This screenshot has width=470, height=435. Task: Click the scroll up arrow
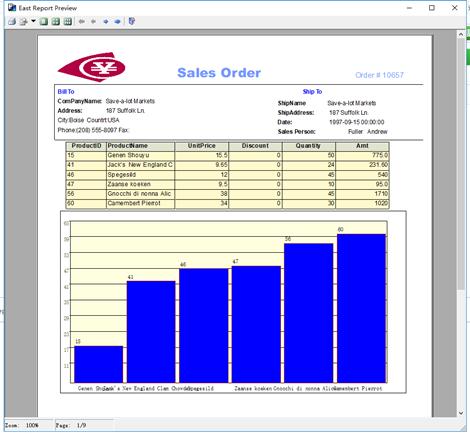click(461, 34)
